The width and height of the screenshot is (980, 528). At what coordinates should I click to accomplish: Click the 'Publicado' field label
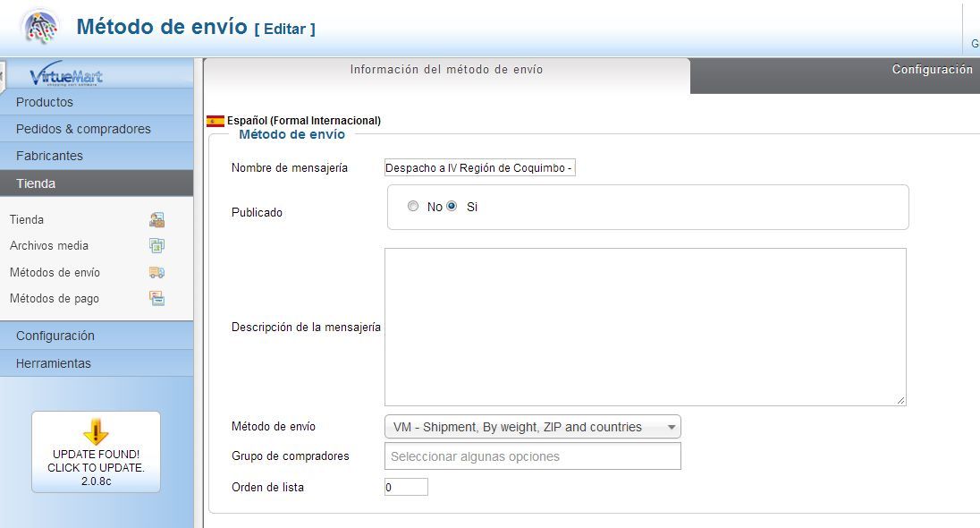click(x=257, y=213)
